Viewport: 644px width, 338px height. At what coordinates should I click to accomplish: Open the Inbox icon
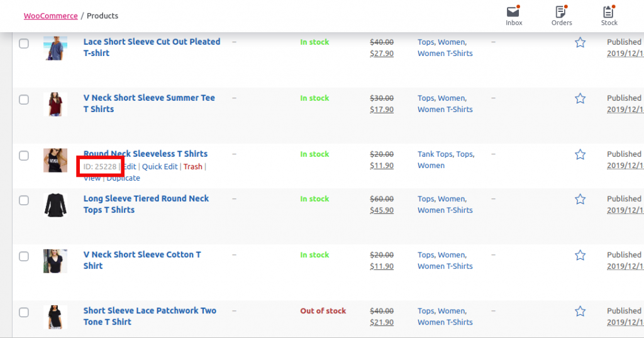point(514,16)
